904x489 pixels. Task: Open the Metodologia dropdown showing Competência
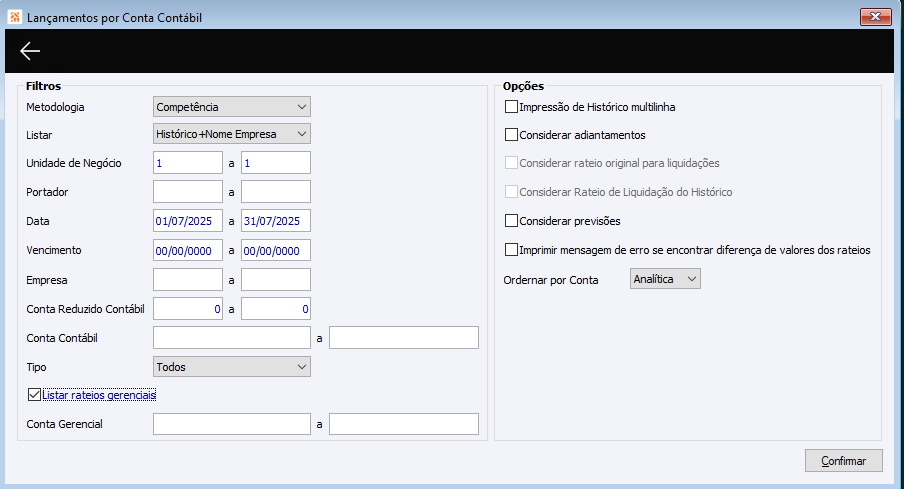(x=232, y=107)
